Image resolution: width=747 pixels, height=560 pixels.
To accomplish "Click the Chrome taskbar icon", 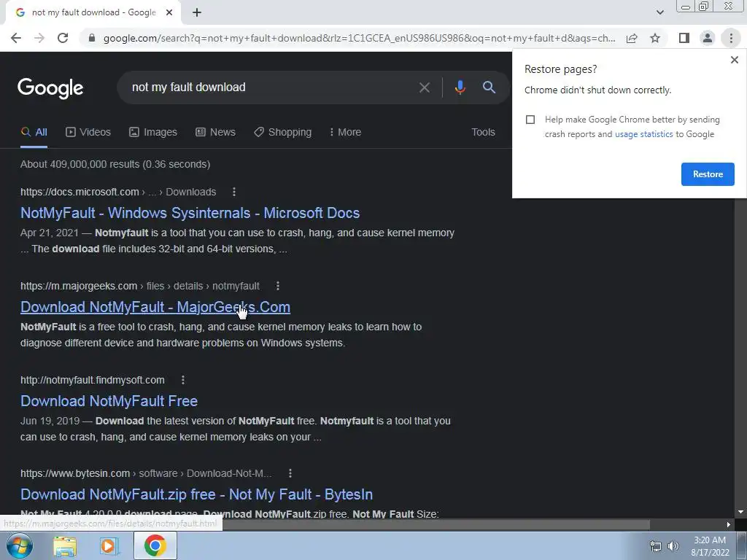I will 155,545.
